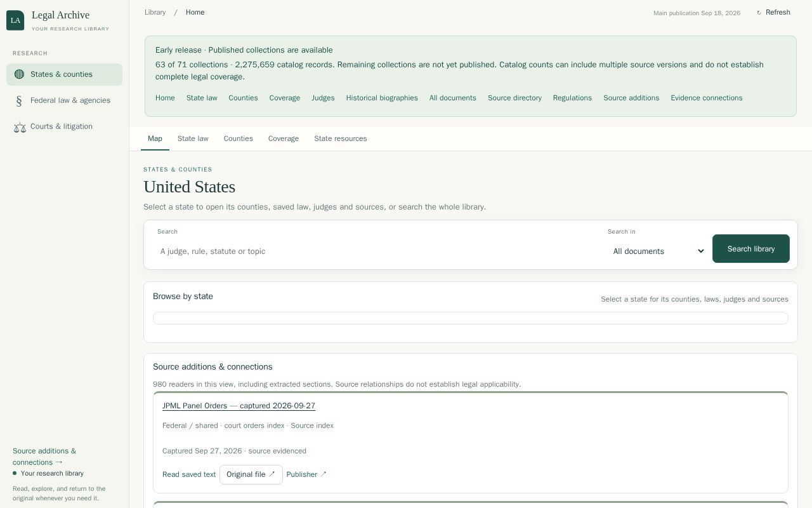The width and height of the screenshot is (812, 508).
Task: Open Federal law & agencies in the sidebar
Action: [x=64, y=100]
